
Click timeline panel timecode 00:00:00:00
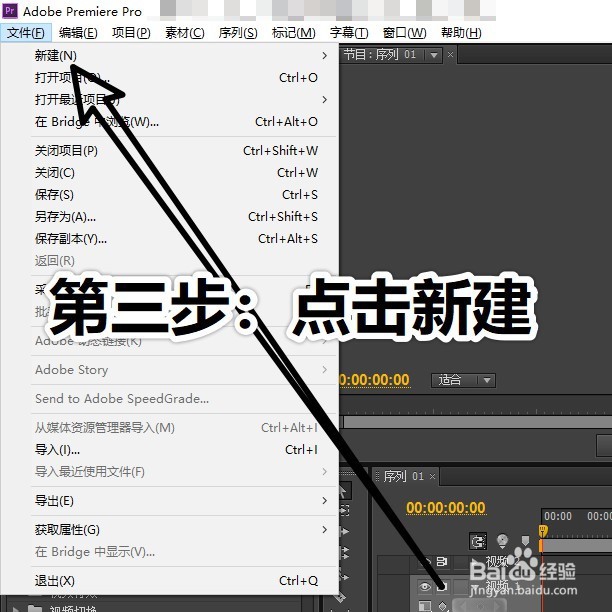pos(446,507)
